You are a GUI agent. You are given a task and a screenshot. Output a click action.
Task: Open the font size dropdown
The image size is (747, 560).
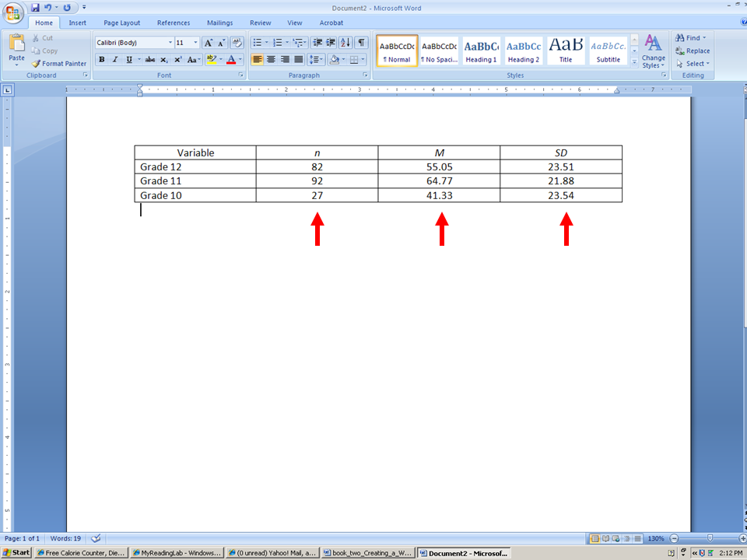pyautogui.click(x=195, y=42)
